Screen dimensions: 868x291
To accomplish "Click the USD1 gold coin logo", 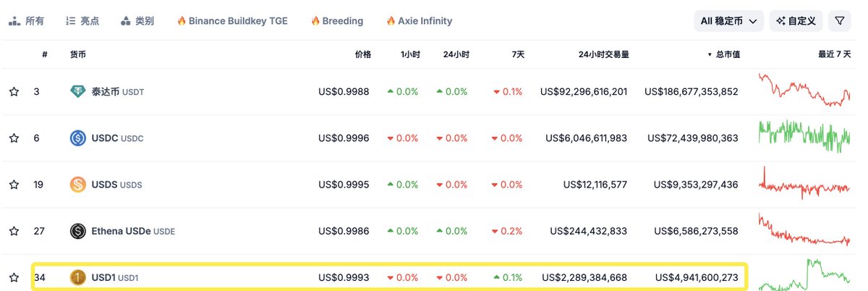I will click(x=78, y=277).
